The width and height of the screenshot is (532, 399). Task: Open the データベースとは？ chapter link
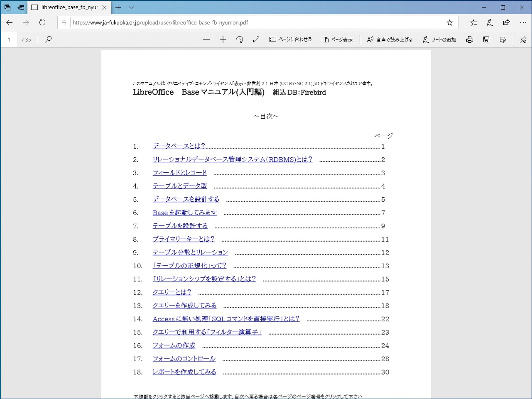(179, 146)
